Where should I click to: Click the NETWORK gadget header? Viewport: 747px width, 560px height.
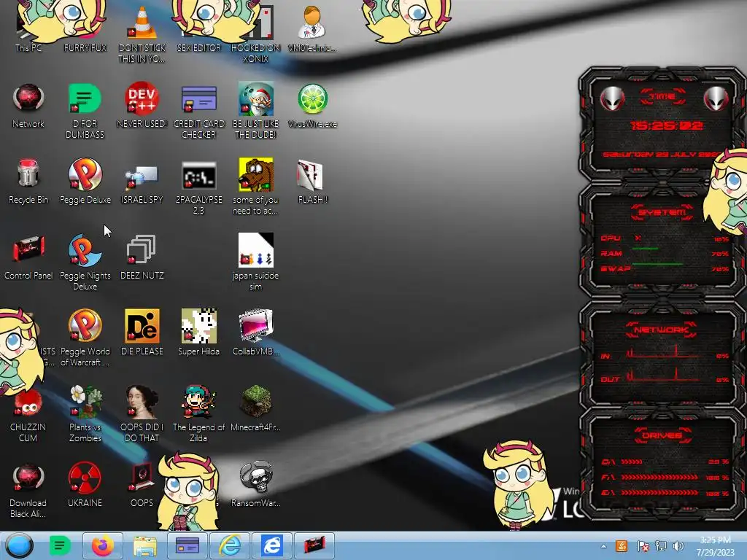pos(661,330)
